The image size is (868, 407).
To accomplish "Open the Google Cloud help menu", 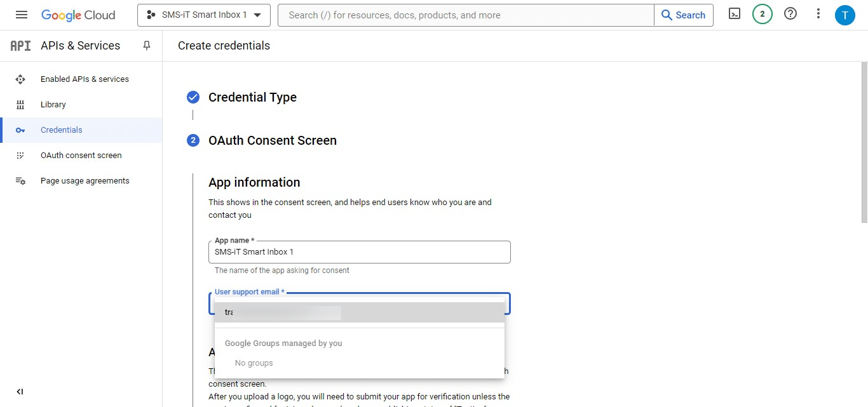I will point(790,13).
